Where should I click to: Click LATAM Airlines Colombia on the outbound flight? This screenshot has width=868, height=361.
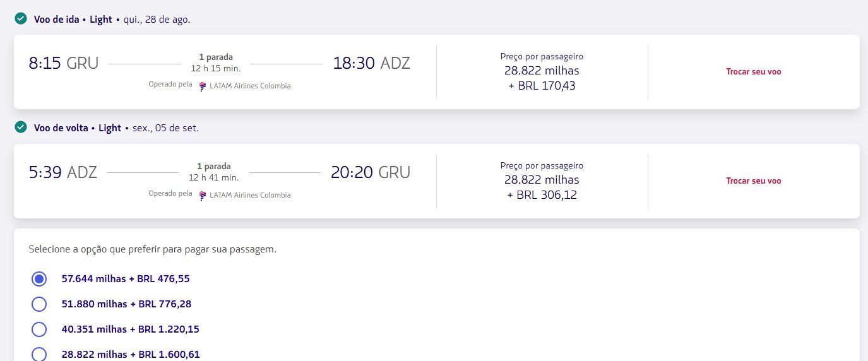(250, 86)
